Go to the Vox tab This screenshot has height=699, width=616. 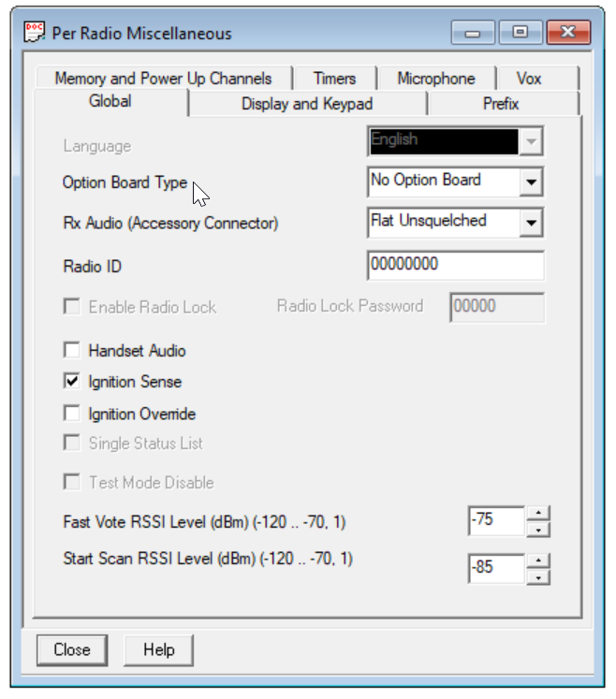tap(529, 79)
